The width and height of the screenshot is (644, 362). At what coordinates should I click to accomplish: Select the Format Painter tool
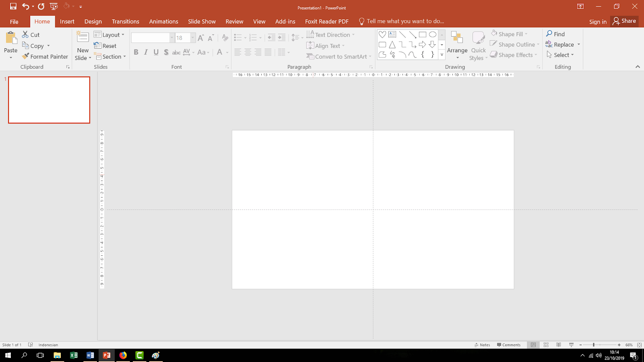[45, 56]
